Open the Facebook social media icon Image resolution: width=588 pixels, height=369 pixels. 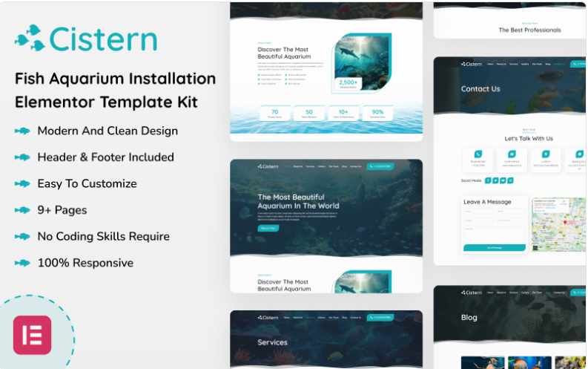(488, 180)
